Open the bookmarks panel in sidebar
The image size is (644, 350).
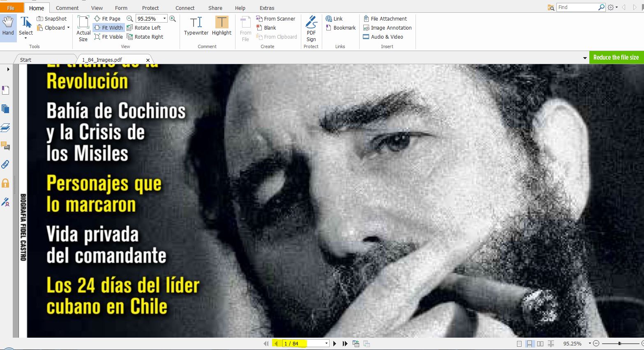(x=5, y=90)
